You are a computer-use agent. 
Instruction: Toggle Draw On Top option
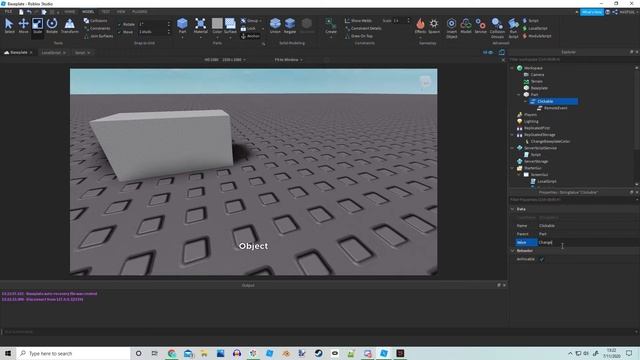point(359,36)
